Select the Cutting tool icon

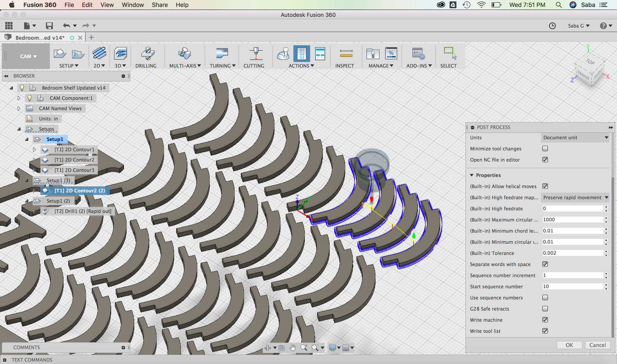pyautogui.click(x=255, y=53)
